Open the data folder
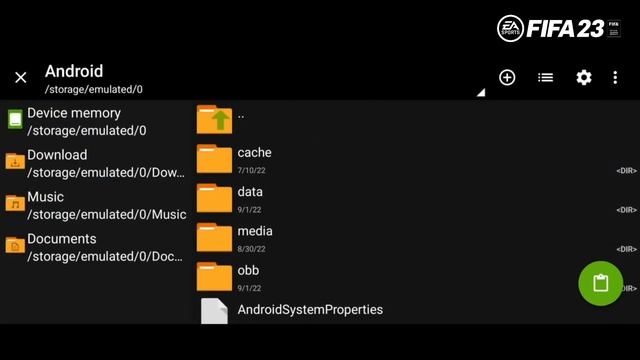The width and height of the screenshot is (640, 360). (x=416, y=199)
